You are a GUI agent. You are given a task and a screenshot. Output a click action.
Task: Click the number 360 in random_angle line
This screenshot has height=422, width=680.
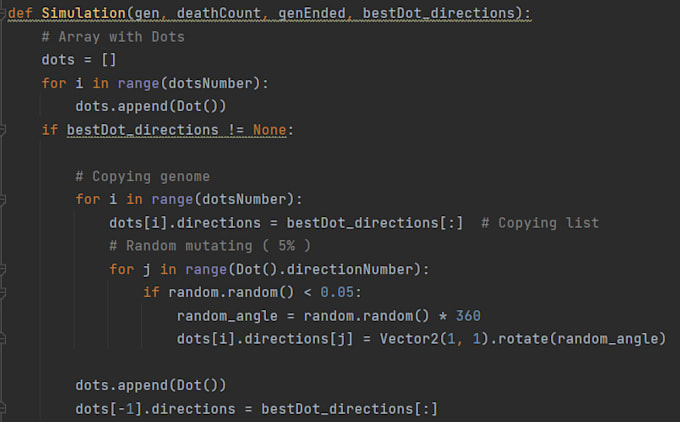point(468,315)
